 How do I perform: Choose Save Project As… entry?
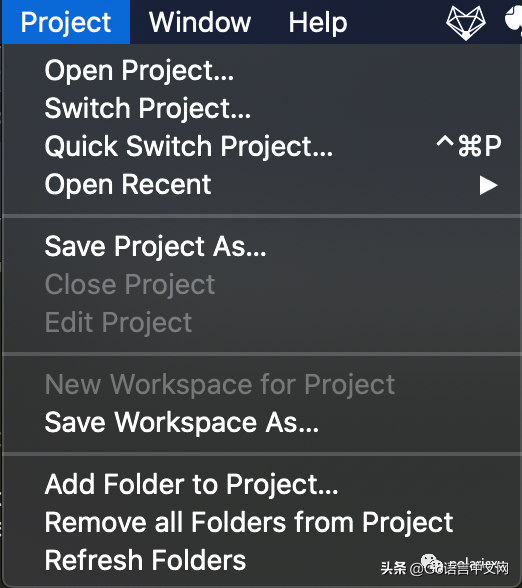pyautogui.click(x=261, y=246)
